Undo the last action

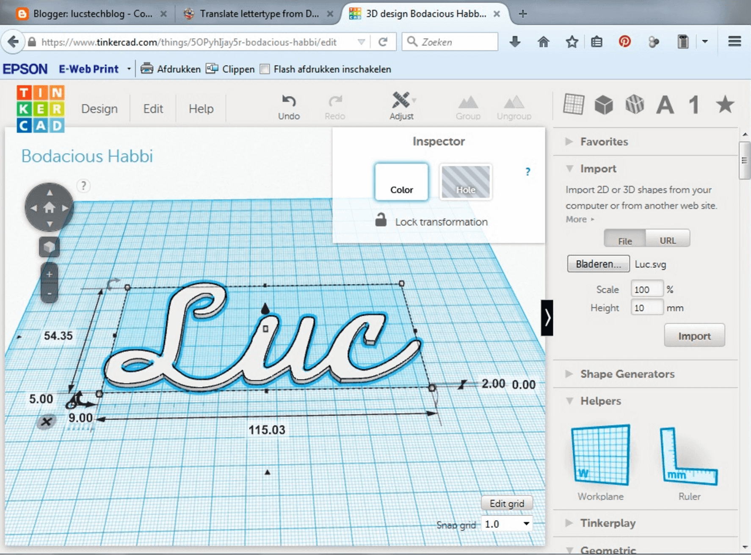pos(289,107)
